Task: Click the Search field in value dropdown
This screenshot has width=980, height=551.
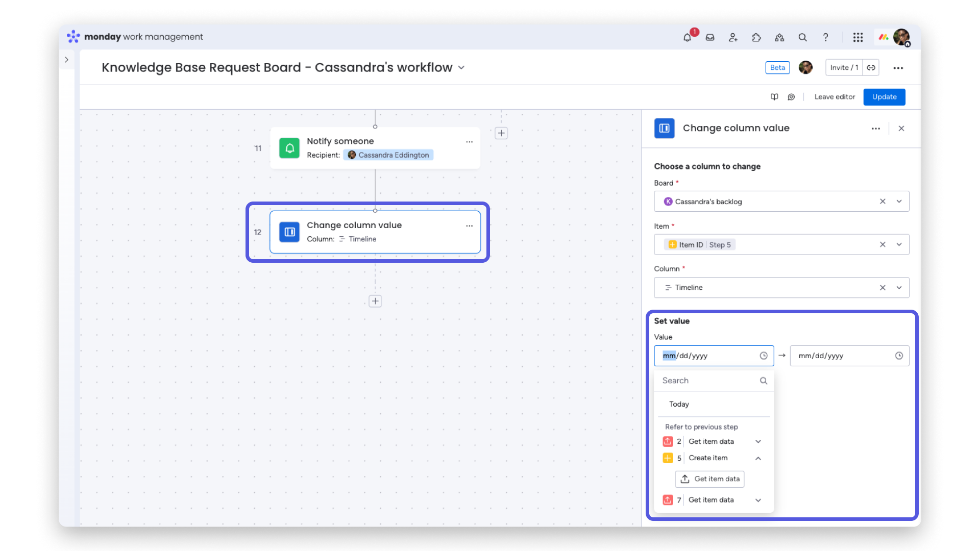Action: (x=714, y=381)
